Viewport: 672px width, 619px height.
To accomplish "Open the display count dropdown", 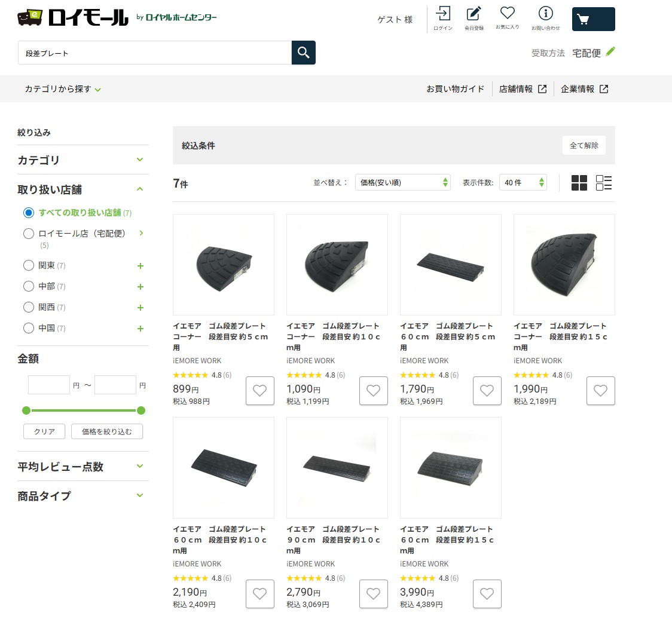I will coord(523,183).
